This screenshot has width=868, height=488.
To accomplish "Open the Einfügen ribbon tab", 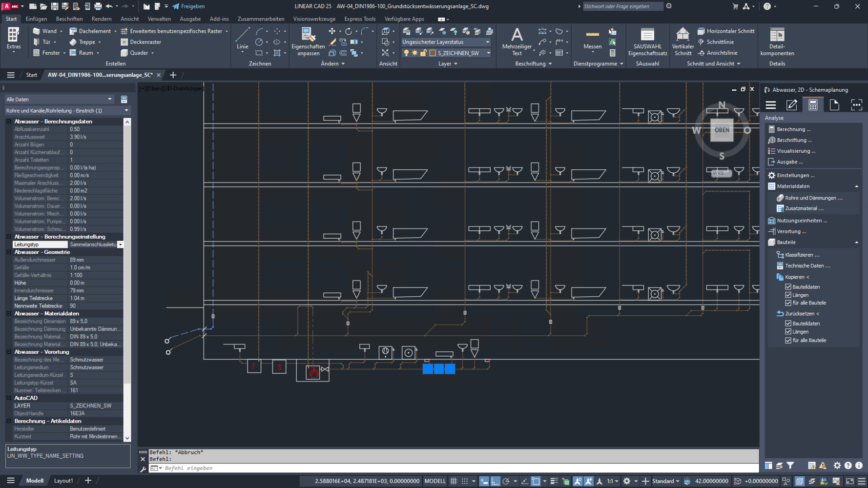I will [x=36, y=19].
